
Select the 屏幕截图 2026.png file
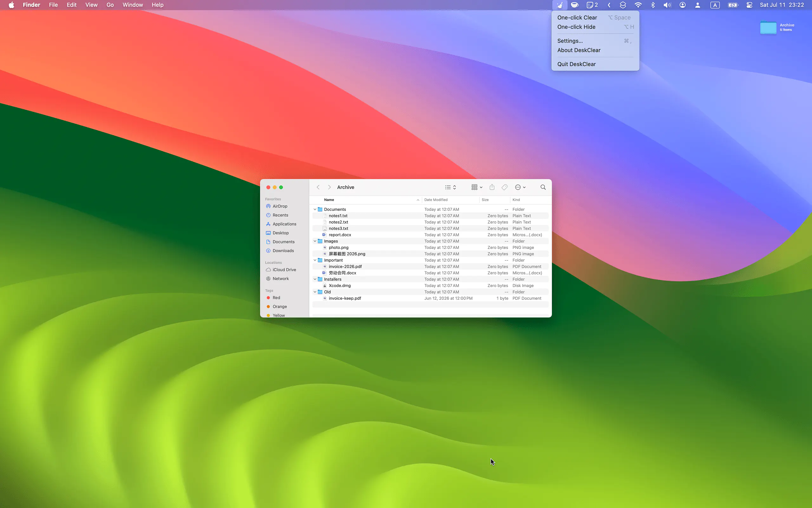click(430, 254)
